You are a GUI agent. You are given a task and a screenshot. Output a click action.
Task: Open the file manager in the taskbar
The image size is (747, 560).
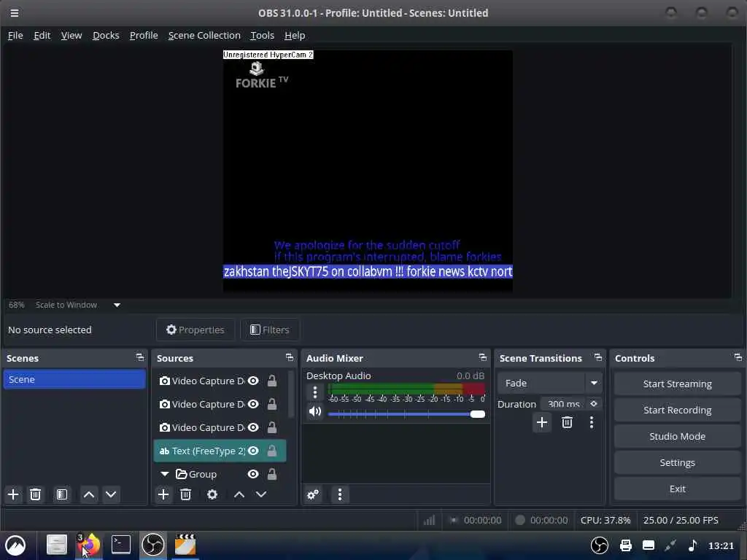pos(57,545)
